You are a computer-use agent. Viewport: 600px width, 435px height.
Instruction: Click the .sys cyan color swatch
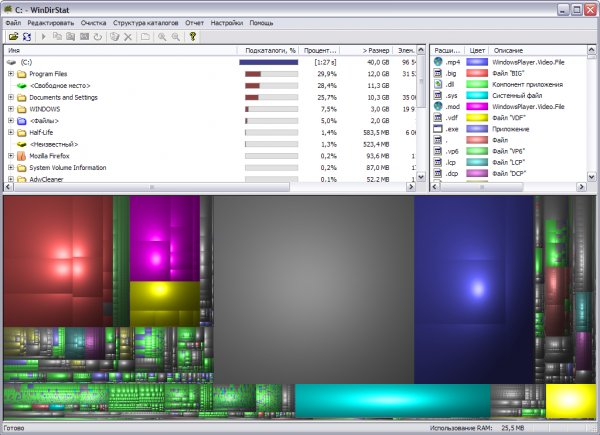tap(477, 95)
